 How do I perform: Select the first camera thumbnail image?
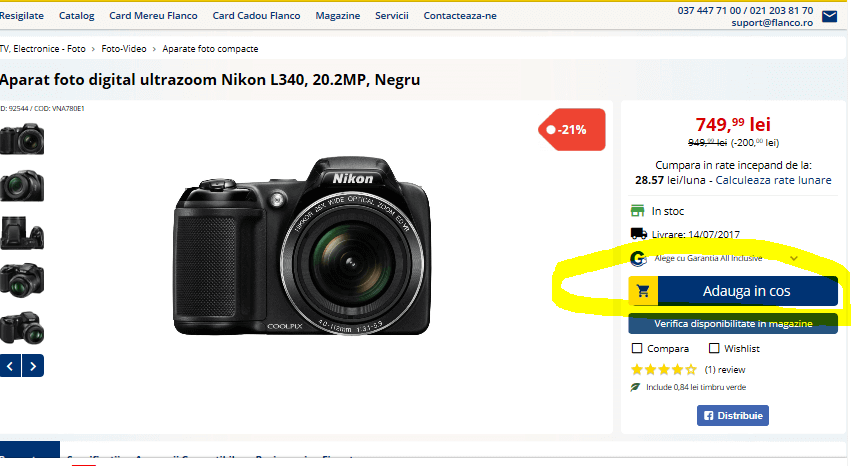pyautogui.click(x=21, y=138)
